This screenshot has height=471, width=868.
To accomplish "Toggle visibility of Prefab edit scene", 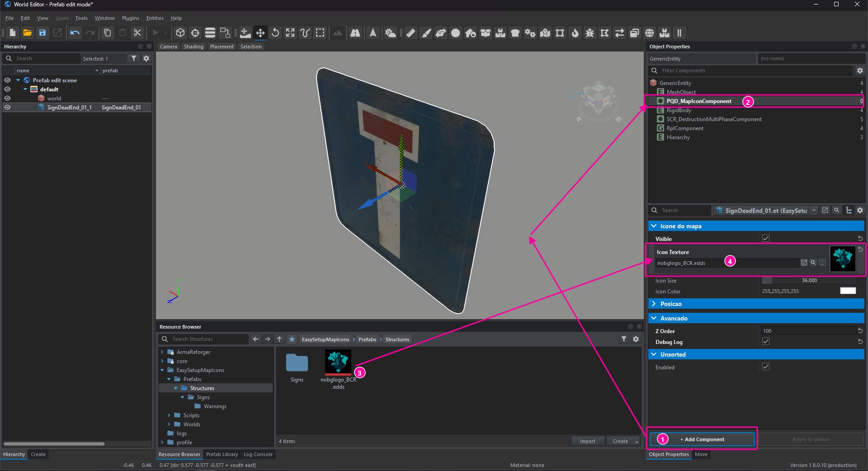I will [x=7, y=80].
